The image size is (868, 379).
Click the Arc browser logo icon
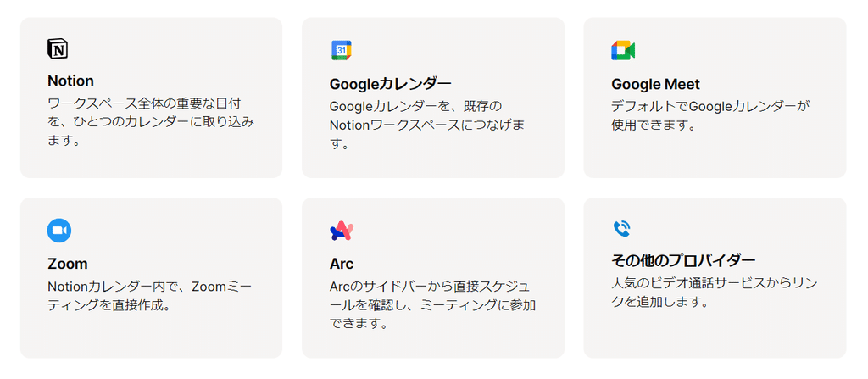click(x=342, y=231)
